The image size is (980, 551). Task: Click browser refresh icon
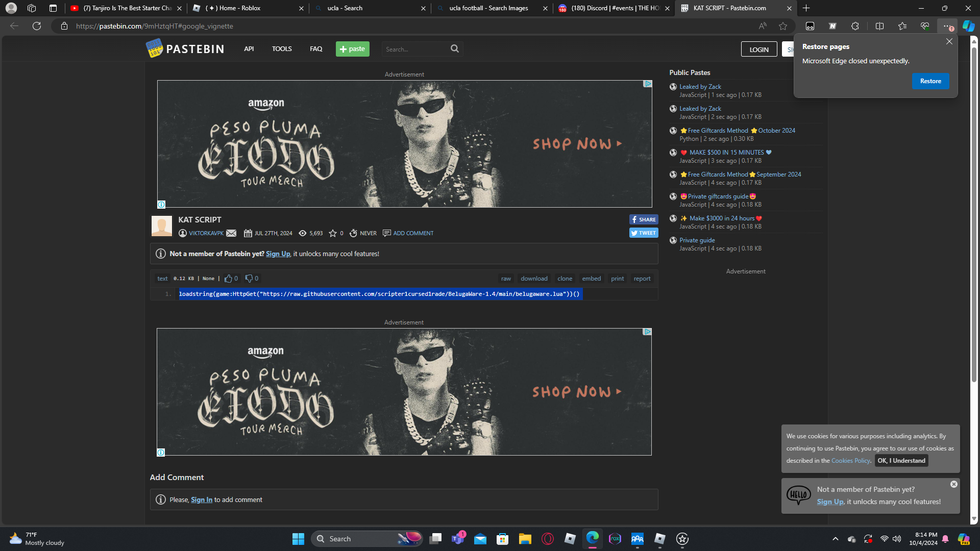click(x=37, y=26)
